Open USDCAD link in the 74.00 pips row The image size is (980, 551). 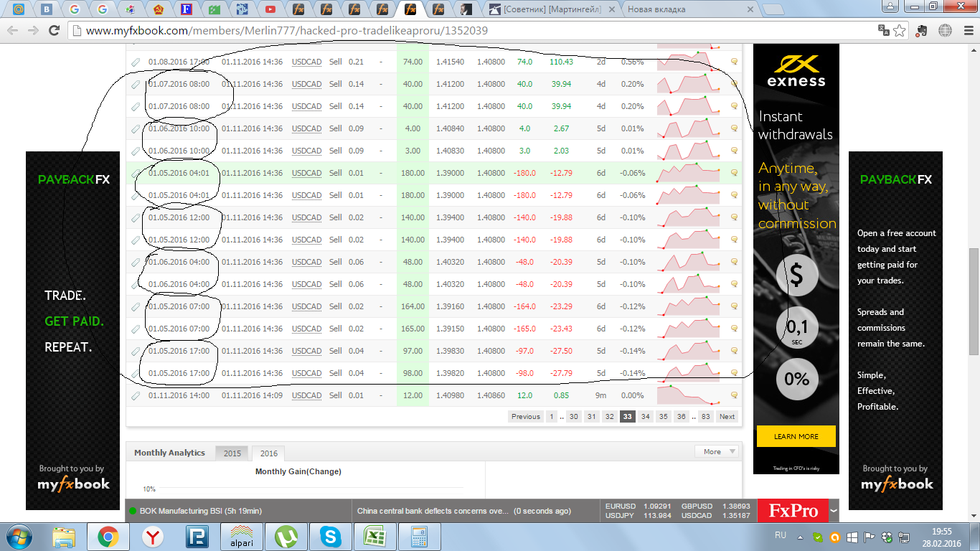pos(306,62)
